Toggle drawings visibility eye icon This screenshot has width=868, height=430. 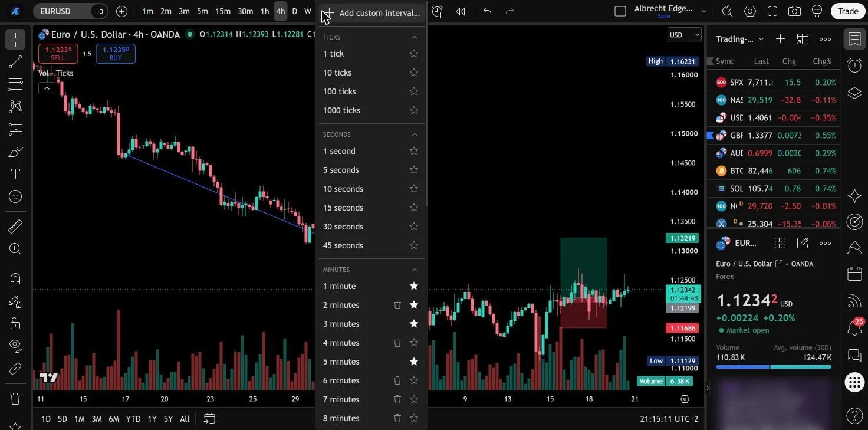point(15,345)
